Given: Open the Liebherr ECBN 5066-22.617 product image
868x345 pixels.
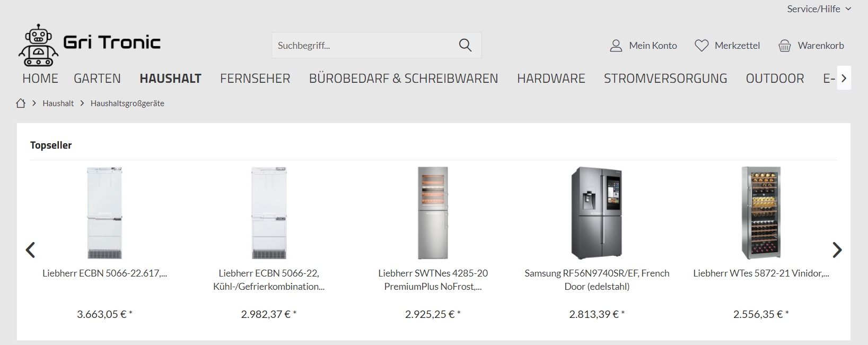Looking at the screenshot, I should (104, 213).
